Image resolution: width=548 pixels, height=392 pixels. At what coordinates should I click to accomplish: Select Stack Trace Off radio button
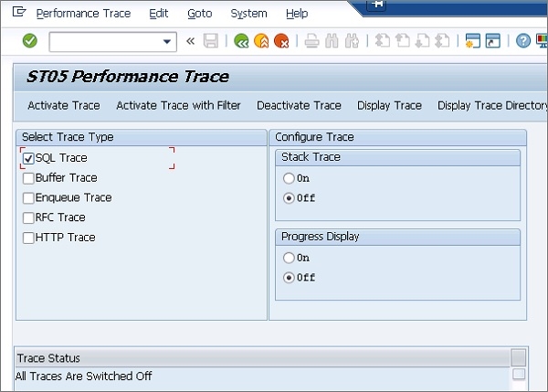289,198
